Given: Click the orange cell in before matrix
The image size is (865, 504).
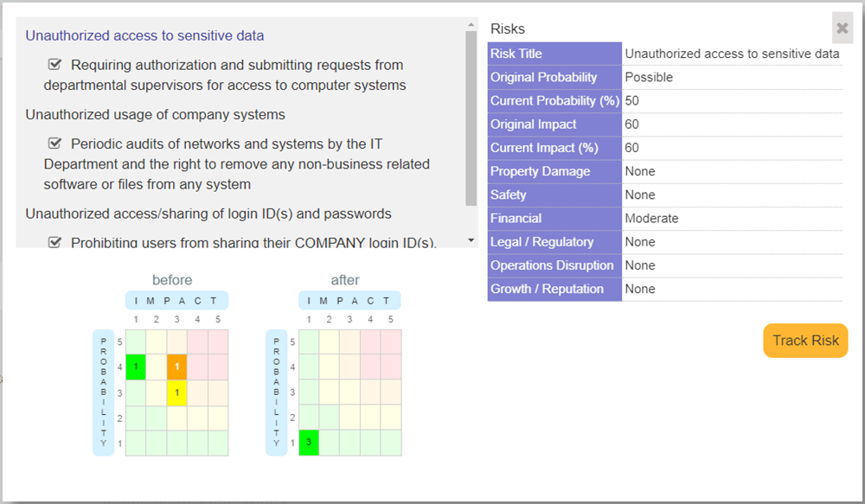Looking at the screenshot, I should click(176, 367).
